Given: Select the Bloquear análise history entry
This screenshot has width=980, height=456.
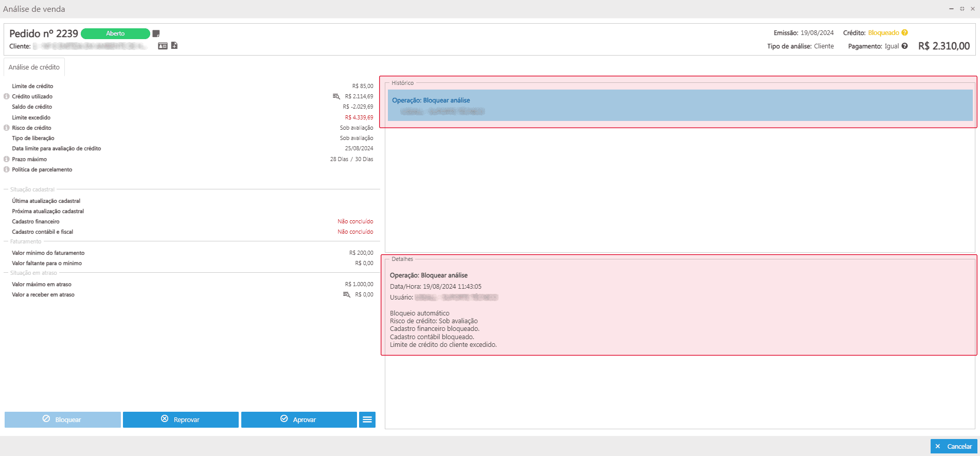Looking at the screenshot, I should (x=679, y=106).
